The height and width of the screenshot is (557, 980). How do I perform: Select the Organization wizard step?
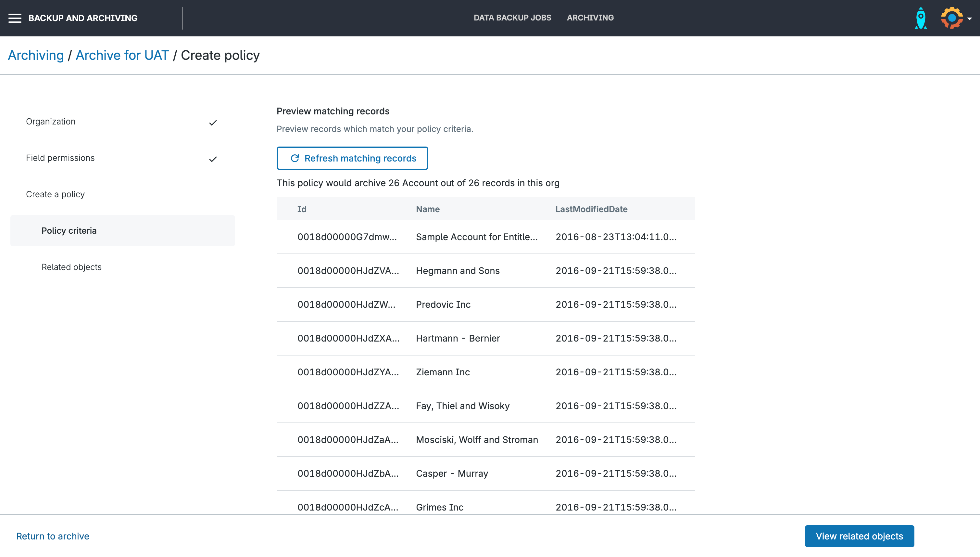tap(51, 122)
